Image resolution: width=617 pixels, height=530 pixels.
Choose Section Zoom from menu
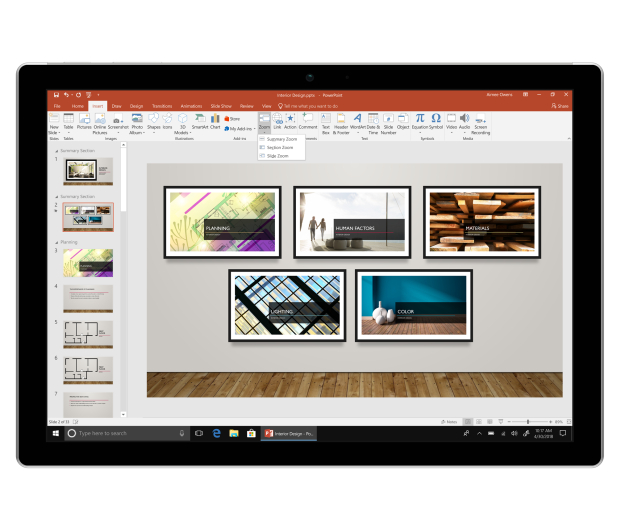pyautogui.click(x=281, y=147)
